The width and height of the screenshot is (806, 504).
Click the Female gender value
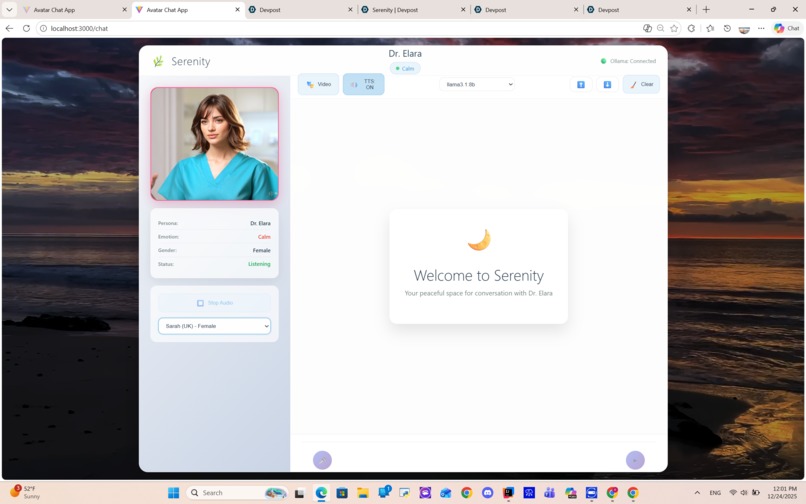(262, 250)
